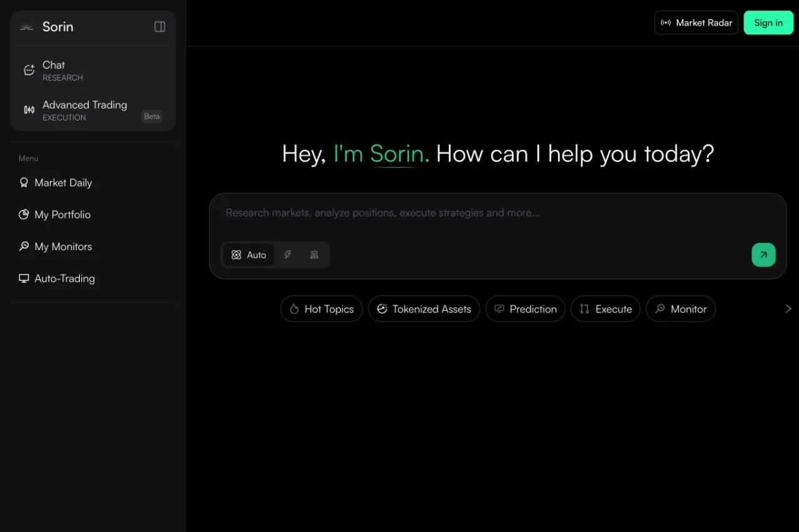Click the Market Daily award icon
Image resolution: width=799 pixels, height=532 pixels.
(24, 183)
